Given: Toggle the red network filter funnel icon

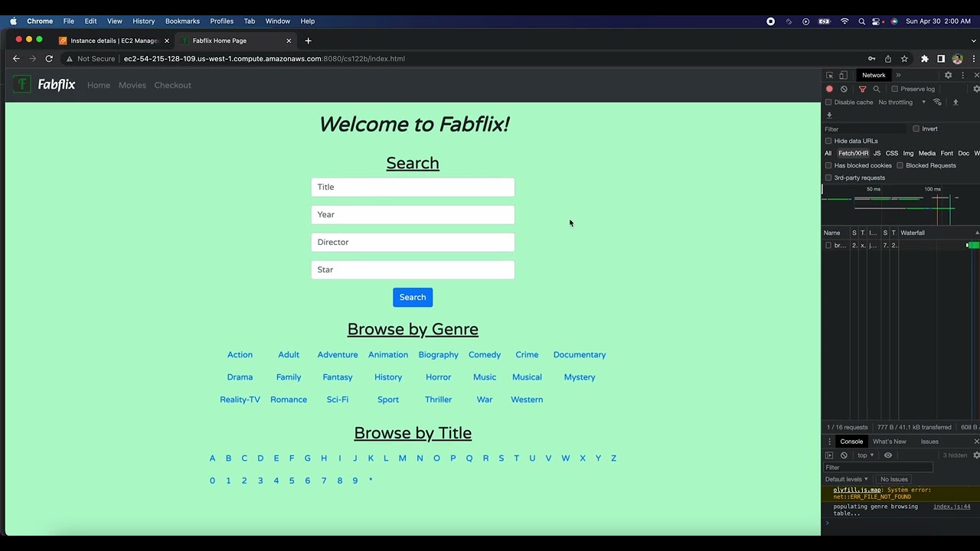Looking at the screenshot, I should 862,89.
